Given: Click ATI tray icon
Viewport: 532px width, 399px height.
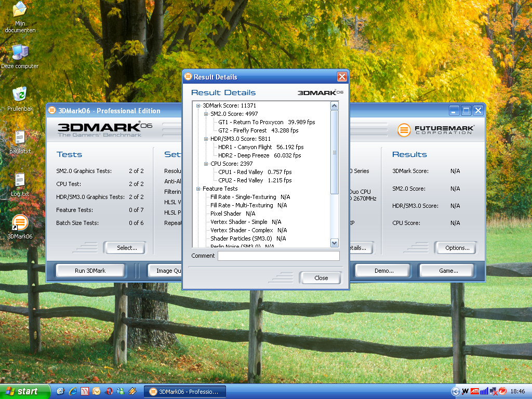Looking at the screenshot, I should 475,392.
